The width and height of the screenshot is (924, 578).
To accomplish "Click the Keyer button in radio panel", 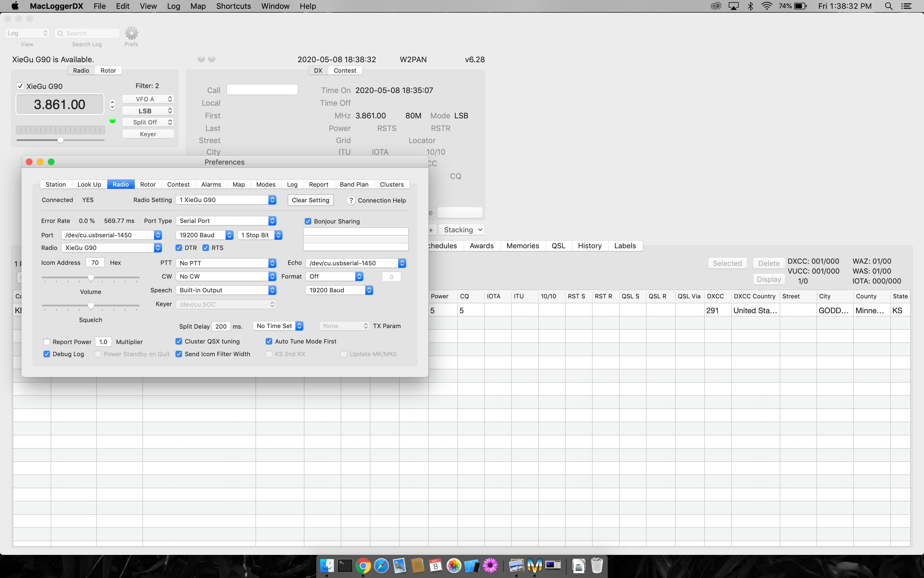I will 148,134.
